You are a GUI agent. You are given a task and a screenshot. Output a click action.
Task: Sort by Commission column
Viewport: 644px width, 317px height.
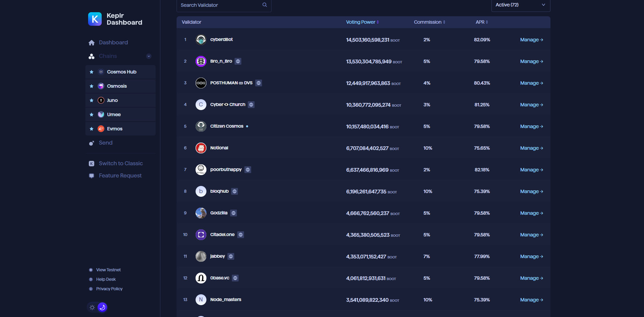click(x=429, y=22)
